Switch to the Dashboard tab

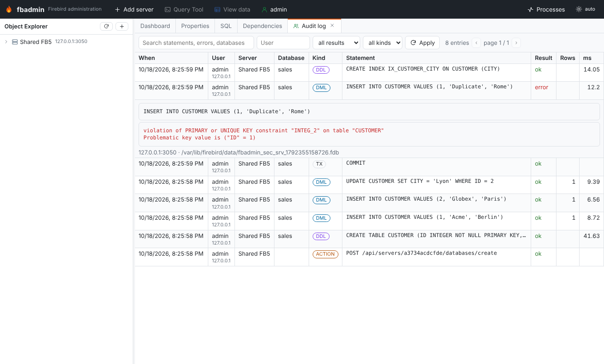click(155, 26)
